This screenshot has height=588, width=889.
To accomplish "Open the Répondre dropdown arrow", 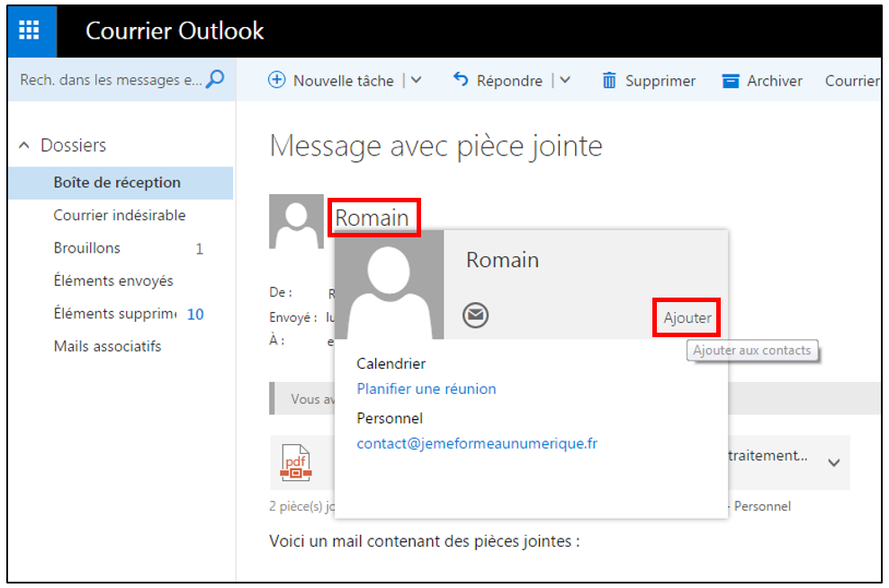I will pos(565,80).
